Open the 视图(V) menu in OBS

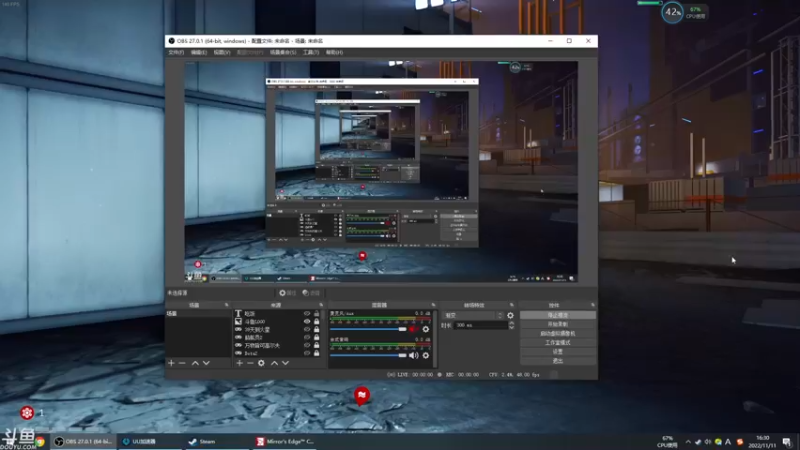[222, 53]
